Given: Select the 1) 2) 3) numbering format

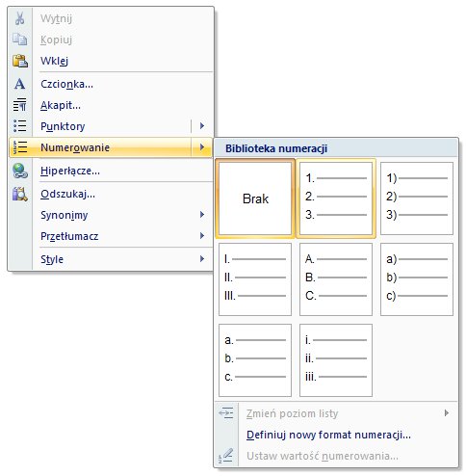Looking at the screenshot, I should tap(417, 198).
